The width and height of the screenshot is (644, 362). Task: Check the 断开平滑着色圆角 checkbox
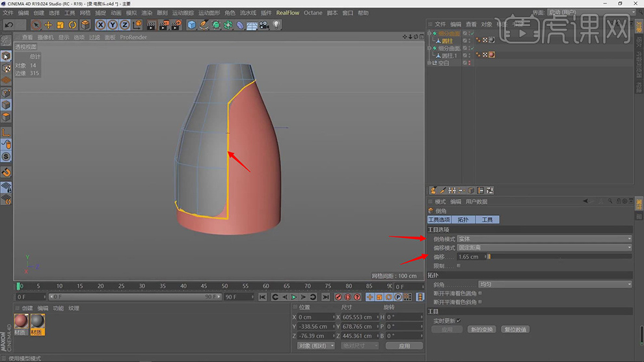pos(481,293)
